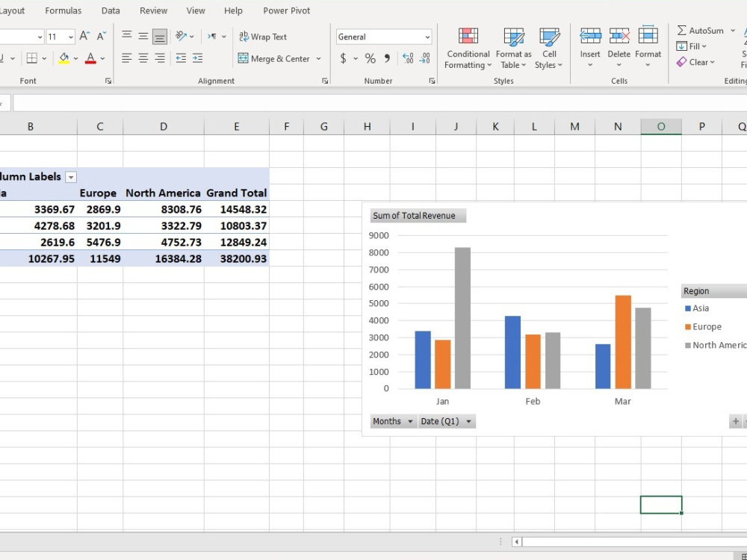Viewport: 747px width, 560px height.
Task: Expand the Merge & Center dropdown arrow
Action: click(x=319, y=58)
